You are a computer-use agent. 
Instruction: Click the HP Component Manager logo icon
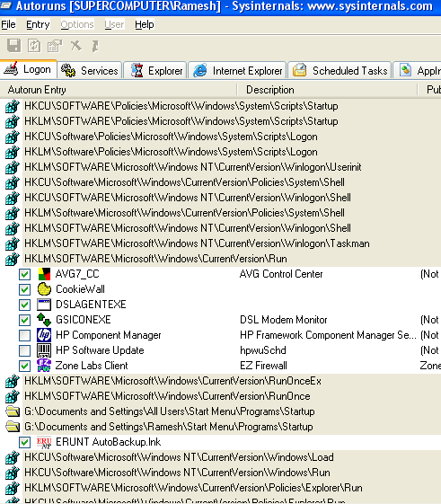click(x=44, y=335)
